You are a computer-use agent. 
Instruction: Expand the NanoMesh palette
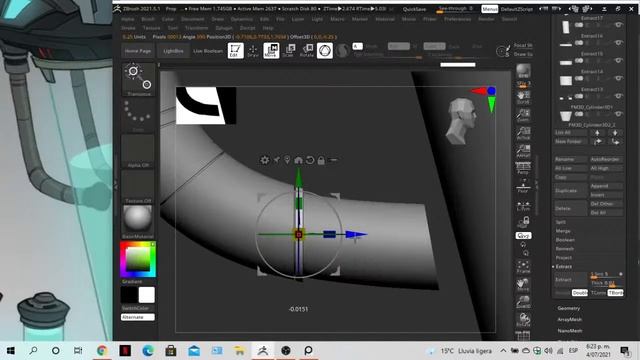(569, 331)
